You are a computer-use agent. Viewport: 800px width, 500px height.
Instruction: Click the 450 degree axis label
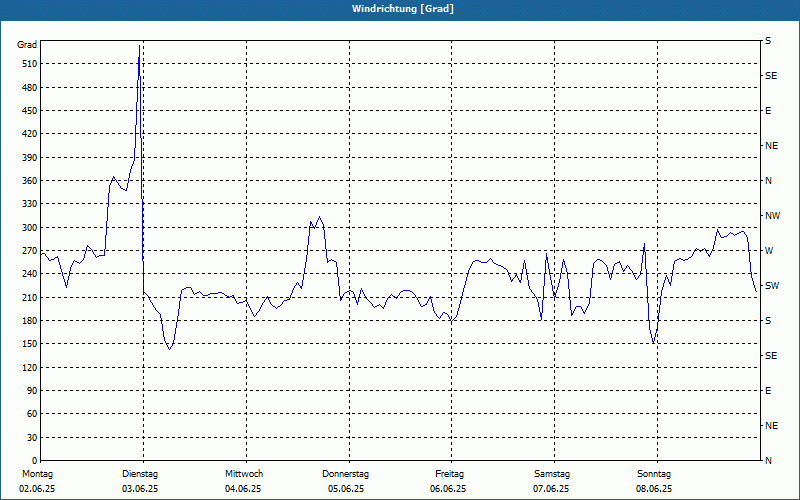click(x=30, y=111)
